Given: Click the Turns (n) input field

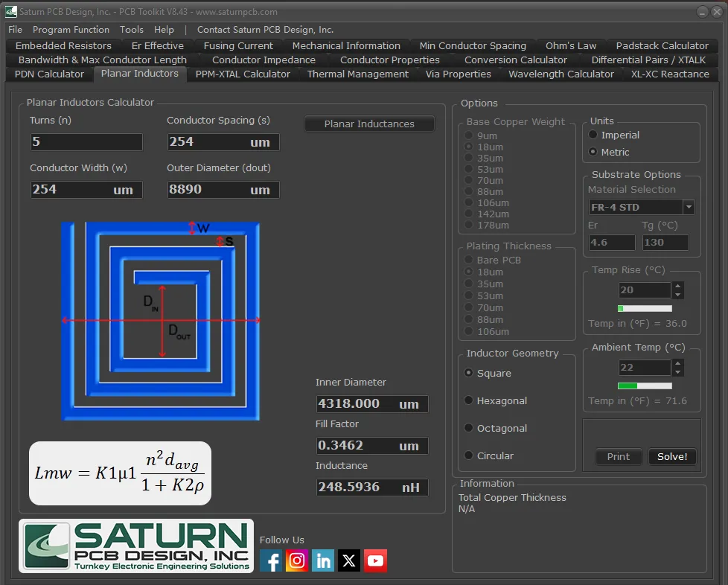Looking at the screenshot, I should tap(86, 141).
